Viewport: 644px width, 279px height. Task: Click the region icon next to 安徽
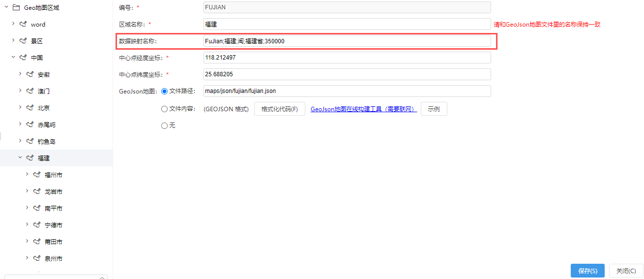coord(30,74)
